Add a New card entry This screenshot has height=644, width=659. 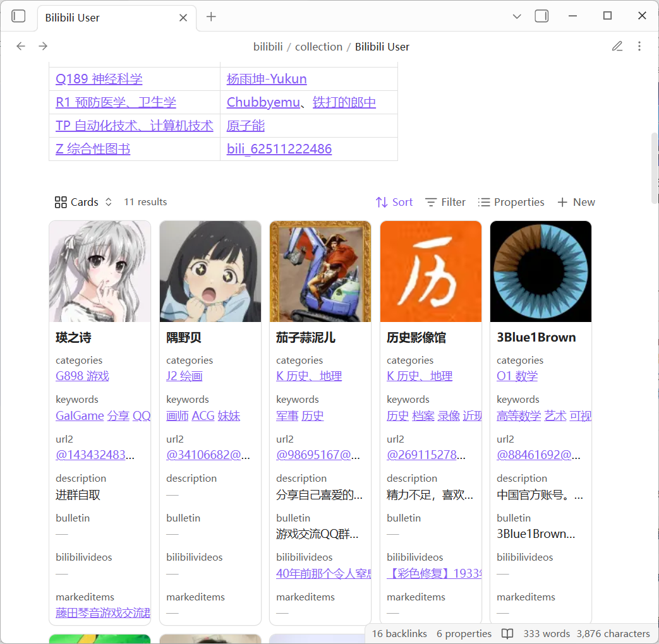(x=576, y=202)
